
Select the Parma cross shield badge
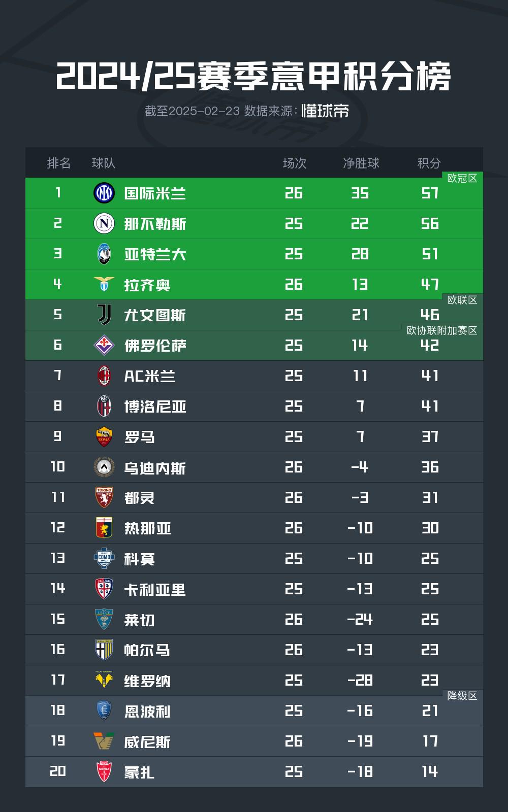tap(104, 650)
